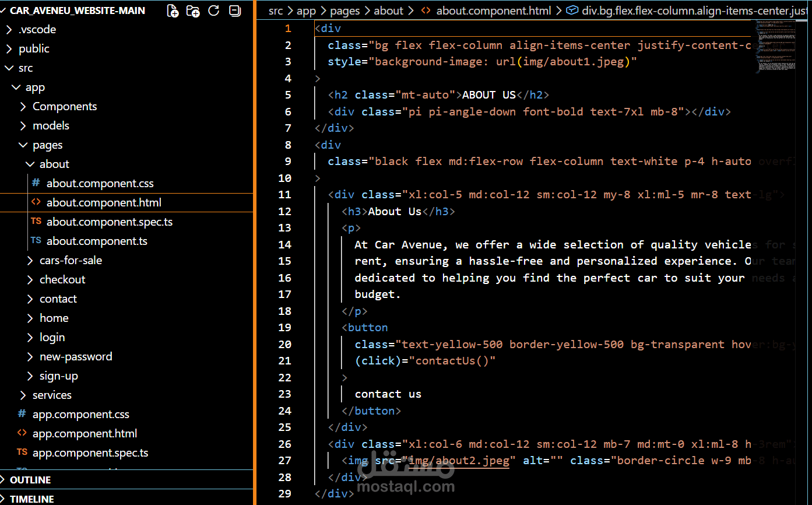Open app.component.spec.ts file

point(90,453)
